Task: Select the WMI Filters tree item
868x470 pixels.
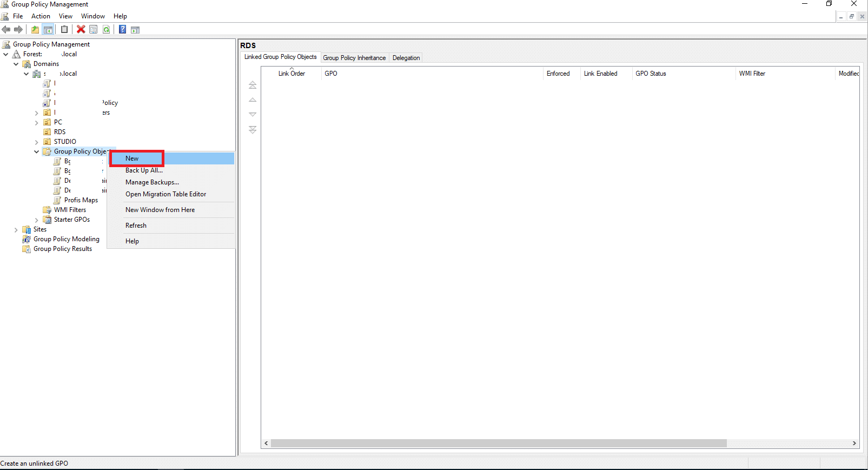Action: [x=70, y=210]
